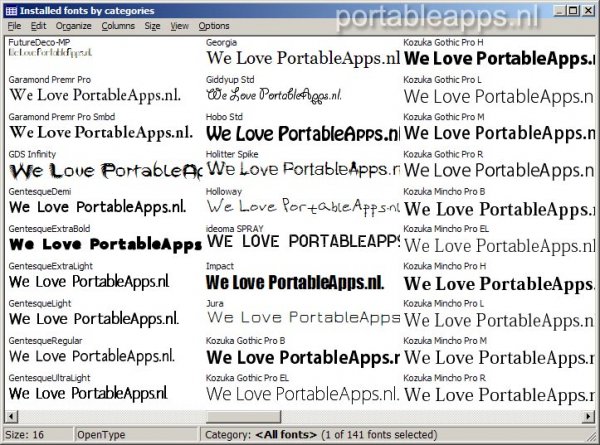Select the Garamond Premr Pro font entry
The height and width of the screenshot is (445, 600).
tap(100, 93)
